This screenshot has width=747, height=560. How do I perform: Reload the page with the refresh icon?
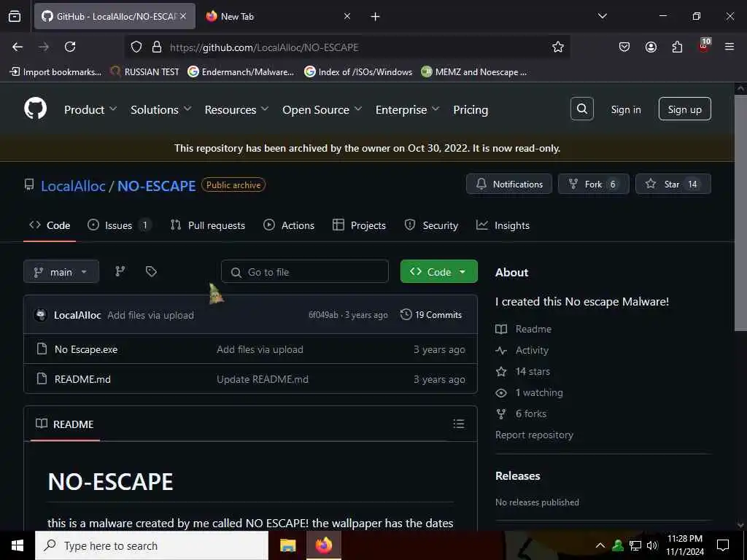(x=70, y=47)
